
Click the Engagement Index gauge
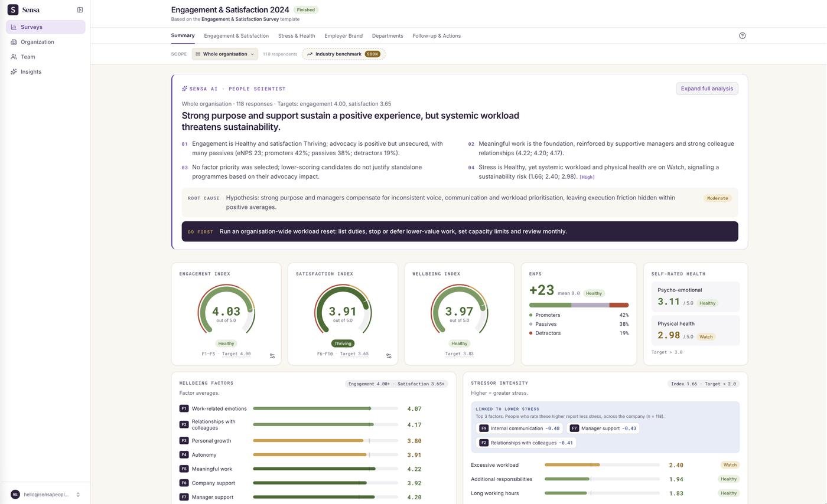226,310
